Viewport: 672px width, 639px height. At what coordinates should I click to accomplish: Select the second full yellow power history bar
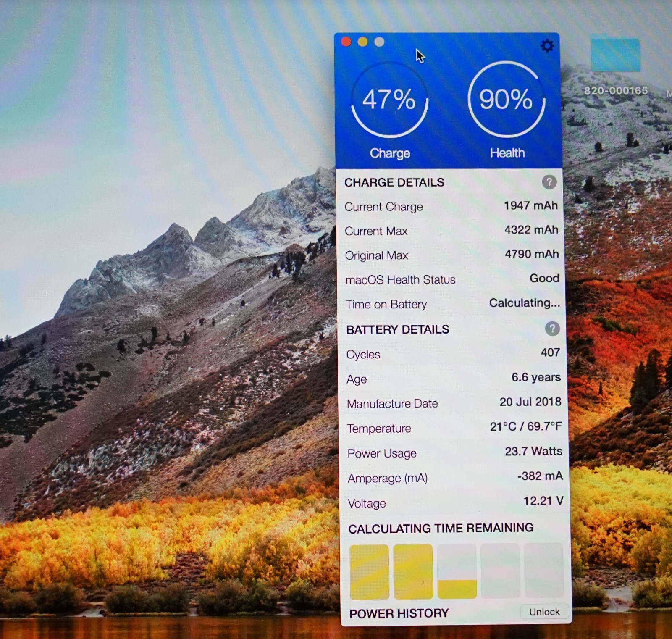coord(413,571)
